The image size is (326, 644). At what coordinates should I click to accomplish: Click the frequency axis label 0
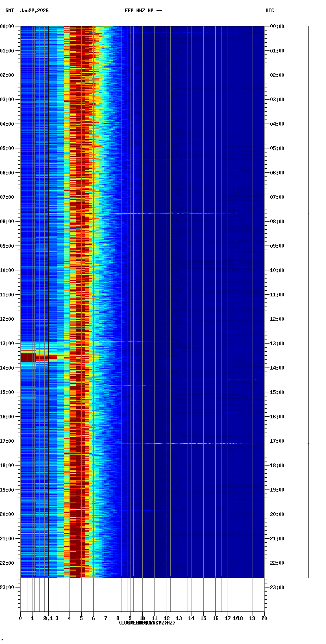point(20,618)
